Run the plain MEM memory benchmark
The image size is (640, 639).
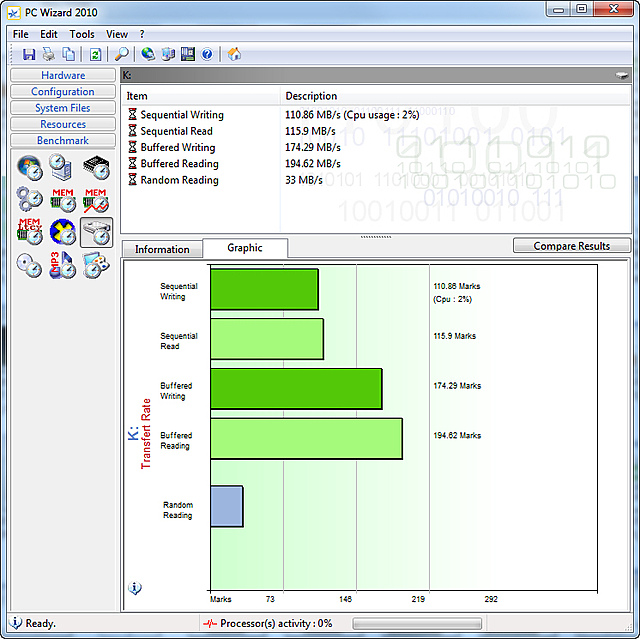62,200
